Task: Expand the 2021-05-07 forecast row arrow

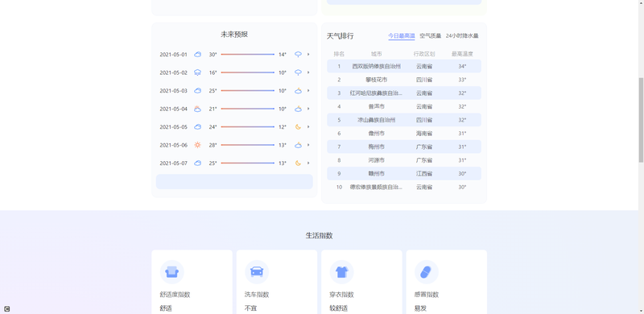Action: [308, 163]
